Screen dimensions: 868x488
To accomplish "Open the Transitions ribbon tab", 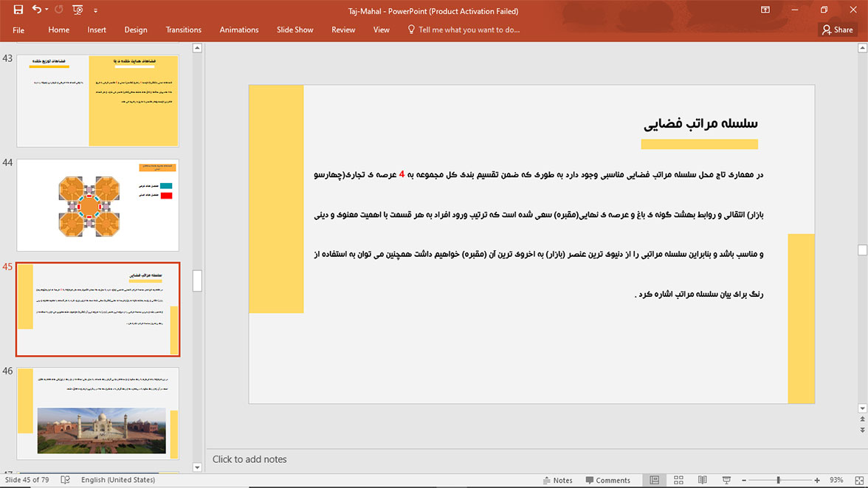I will pyautogui.click(x=183, y=30).
